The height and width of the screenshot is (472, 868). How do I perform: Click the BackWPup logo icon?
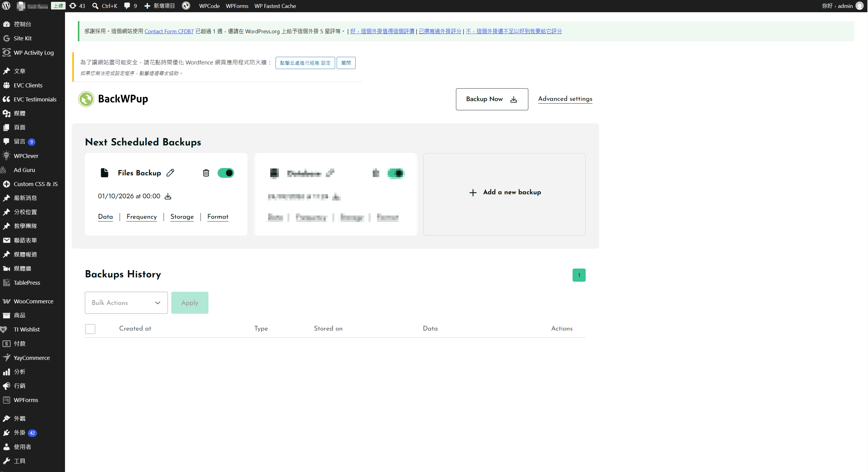click(x=86, y=99)
